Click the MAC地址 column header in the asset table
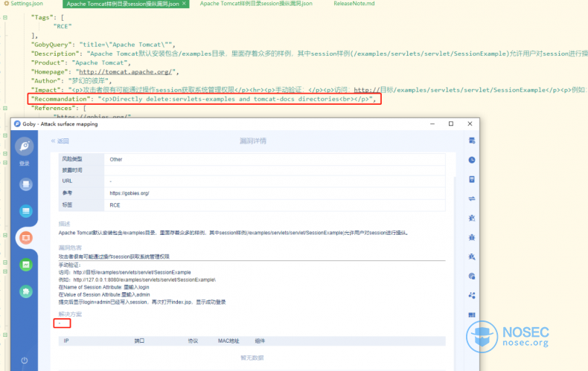 pyautogui.click(x=229, y=341)
